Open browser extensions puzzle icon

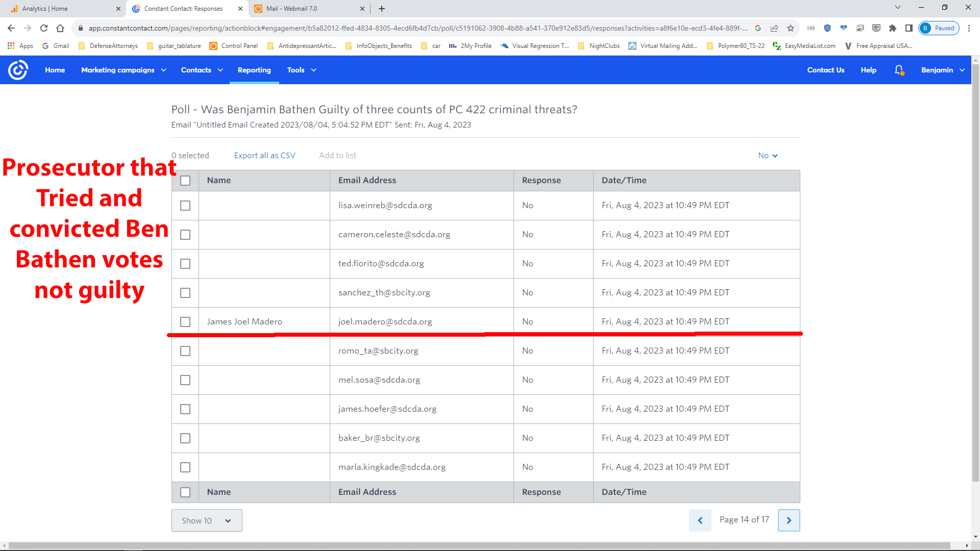[893, 28]
